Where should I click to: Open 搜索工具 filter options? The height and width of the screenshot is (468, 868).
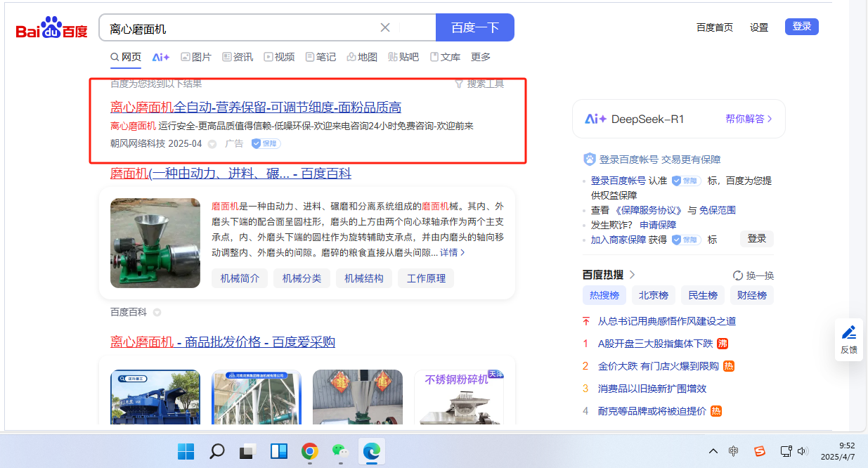tap(479, 84)
